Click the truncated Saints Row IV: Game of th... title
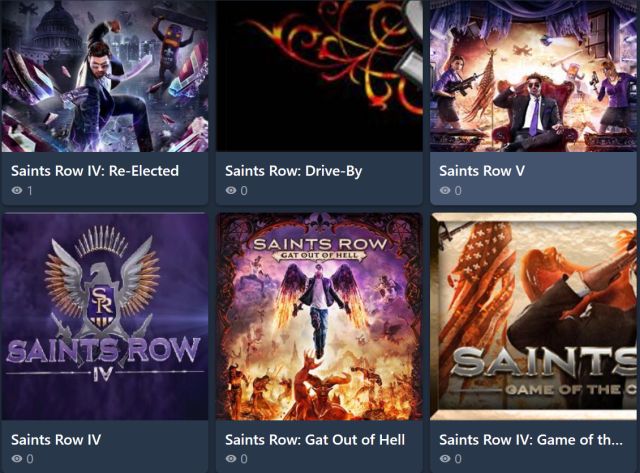This screenshot has width=640, height=473. pos(531,440)
